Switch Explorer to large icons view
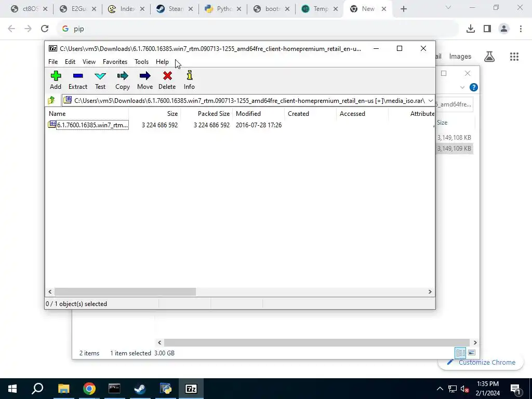 click(472, 353)
